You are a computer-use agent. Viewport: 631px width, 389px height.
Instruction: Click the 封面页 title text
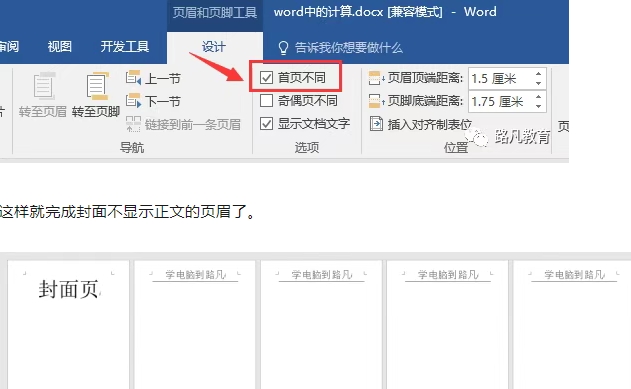[69, 290]
